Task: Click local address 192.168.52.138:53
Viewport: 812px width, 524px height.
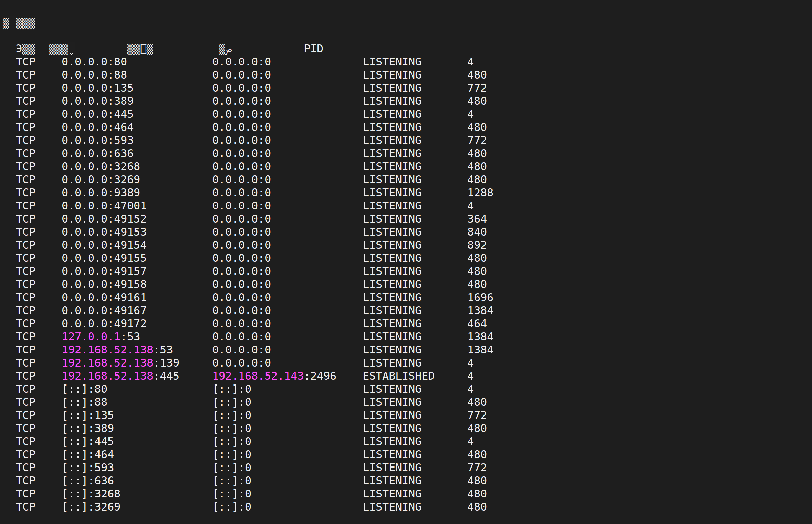Action: point(117,350)
